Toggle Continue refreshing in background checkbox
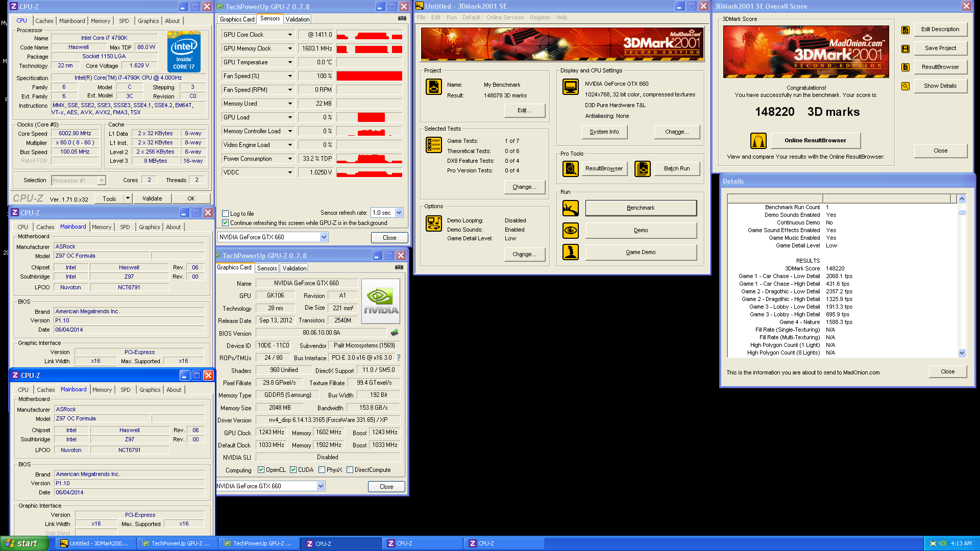The image size is (980, 551). pyautogui.click(x=226, y=223)
